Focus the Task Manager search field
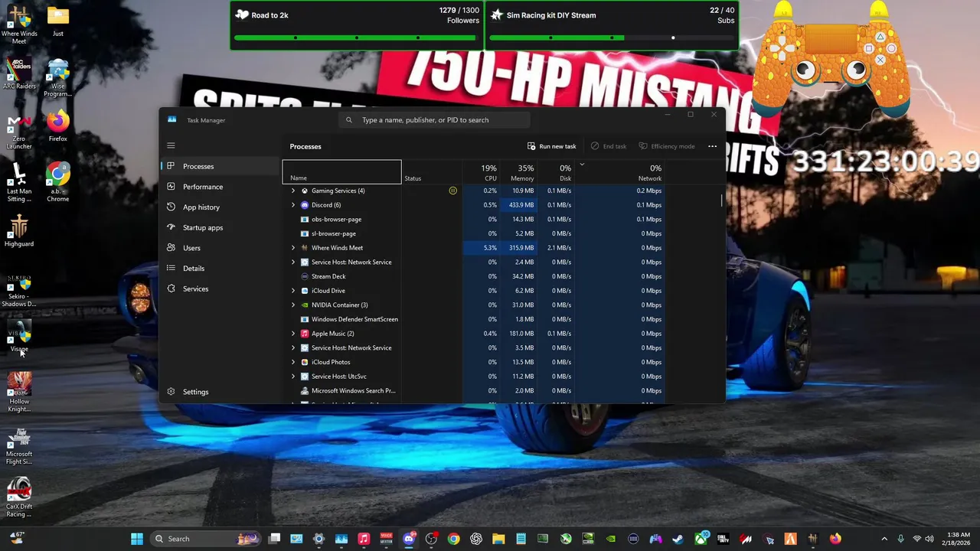The width and height of the screenshot is (980, 551). tap(435, 120)
